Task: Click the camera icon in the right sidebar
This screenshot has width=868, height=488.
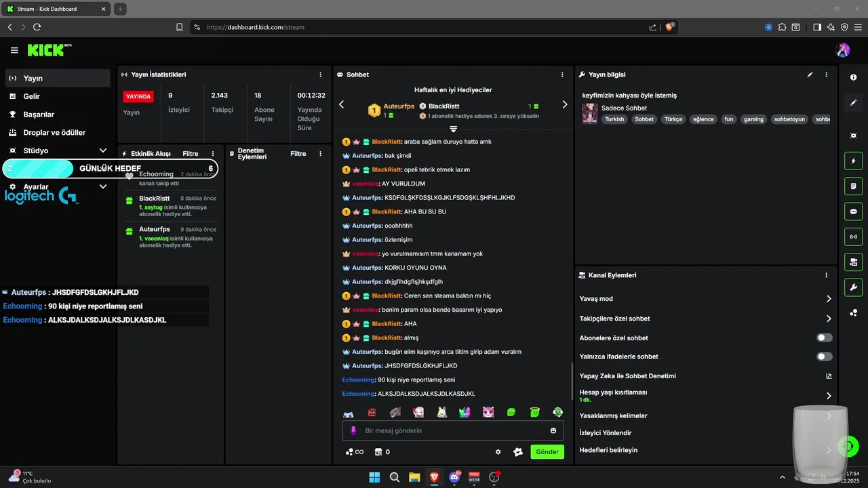Action: click(853, 262)
